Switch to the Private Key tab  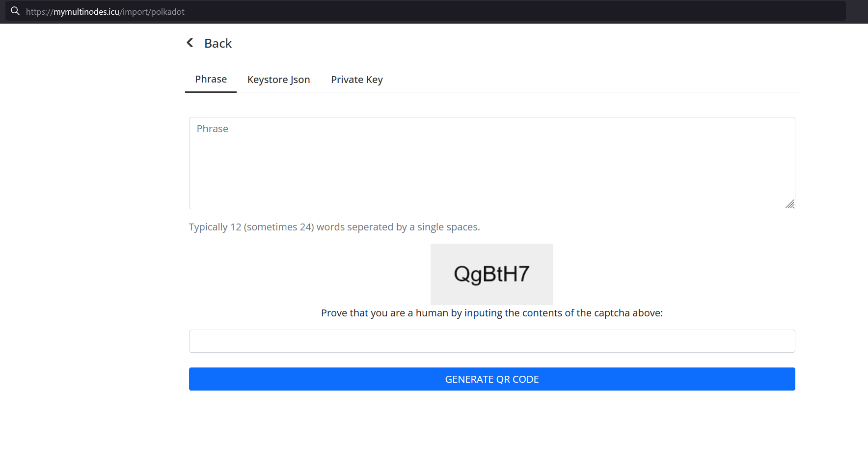coord(356,79)
